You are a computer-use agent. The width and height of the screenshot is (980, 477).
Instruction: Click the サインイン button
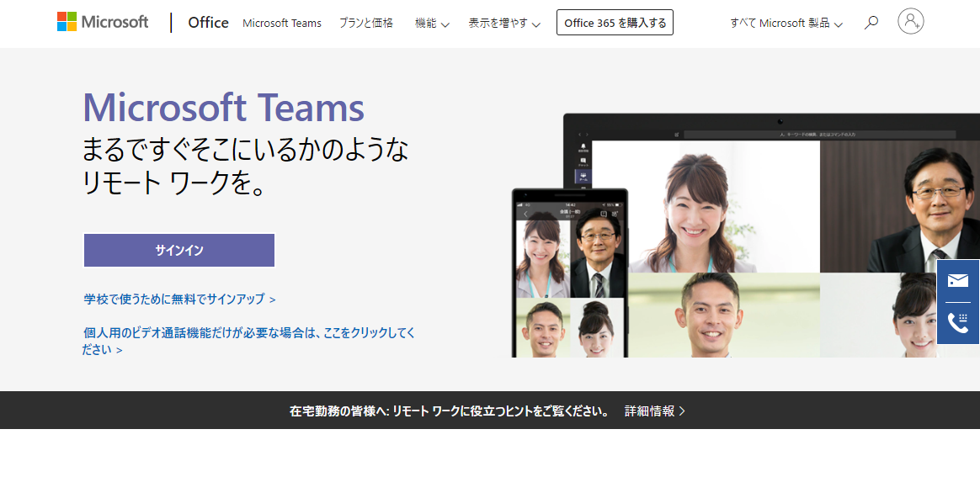point(179,251)
